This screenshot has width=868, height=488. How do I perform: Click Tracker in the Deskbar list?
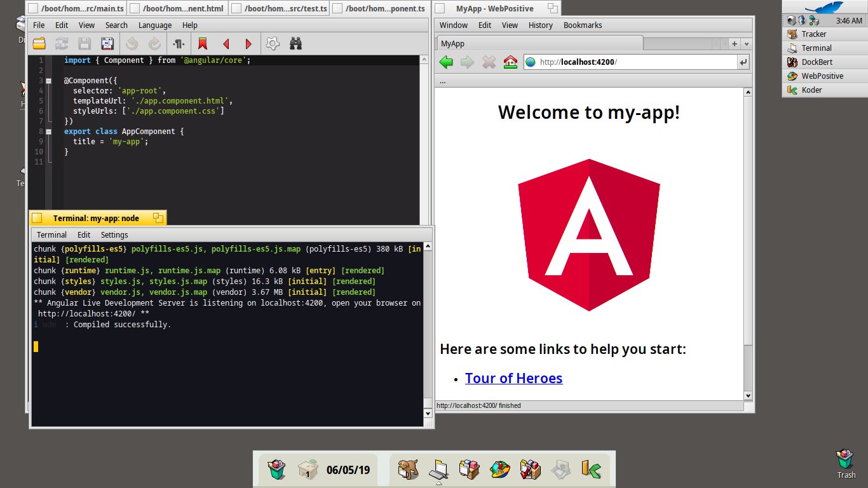click(x=825, y=34)
